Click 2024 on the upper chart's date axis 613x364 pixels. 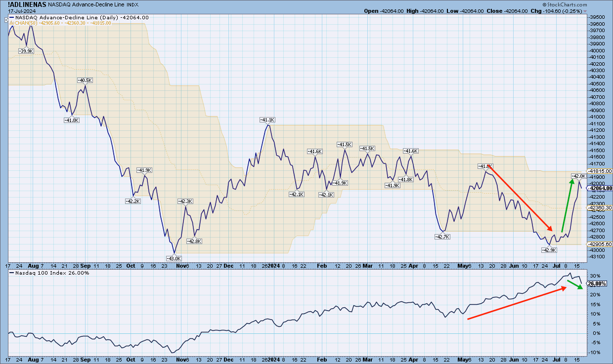(274, 265)
